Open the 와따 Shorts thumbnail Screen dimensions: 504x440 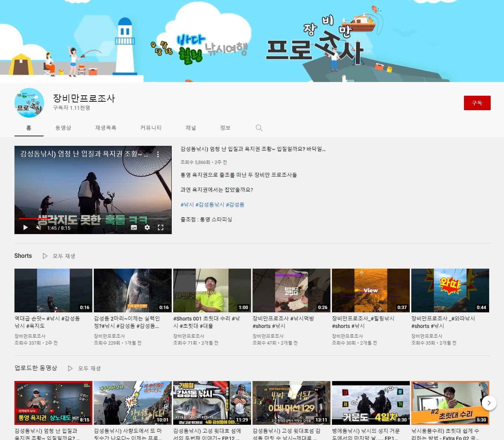tap(450, 290)
